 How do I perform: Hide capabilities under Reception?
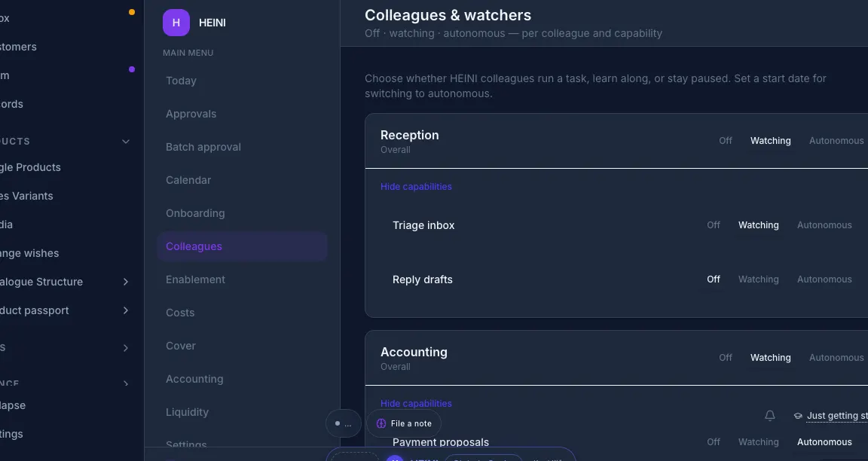click(x=416, y=187)
